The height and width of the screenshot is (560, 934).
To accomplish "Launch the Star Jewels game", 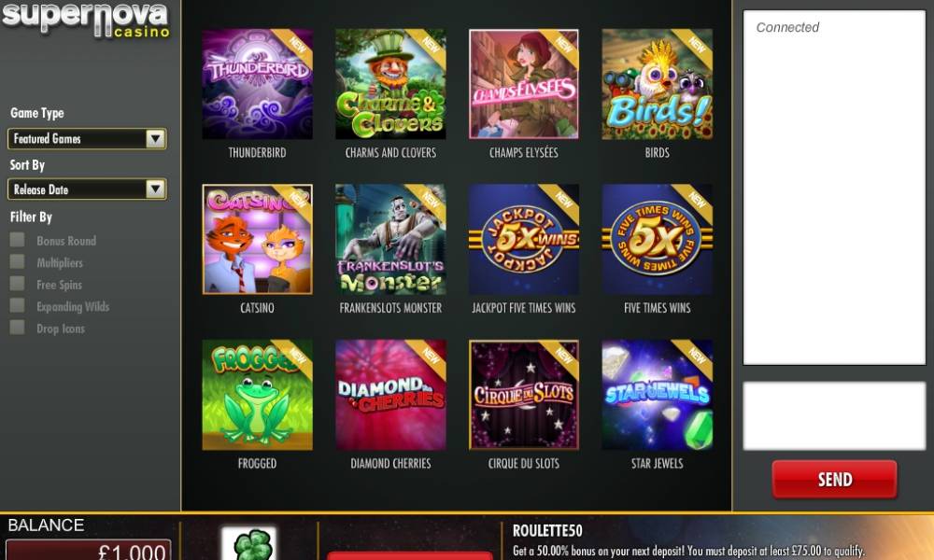I will 657,395.
